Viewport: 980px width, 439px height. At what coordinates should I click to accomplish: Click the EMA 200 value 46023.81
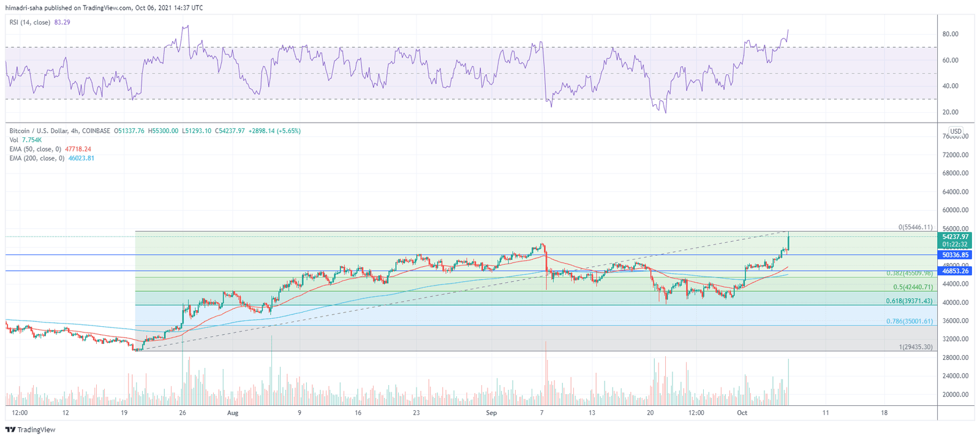tap(81, 158)
